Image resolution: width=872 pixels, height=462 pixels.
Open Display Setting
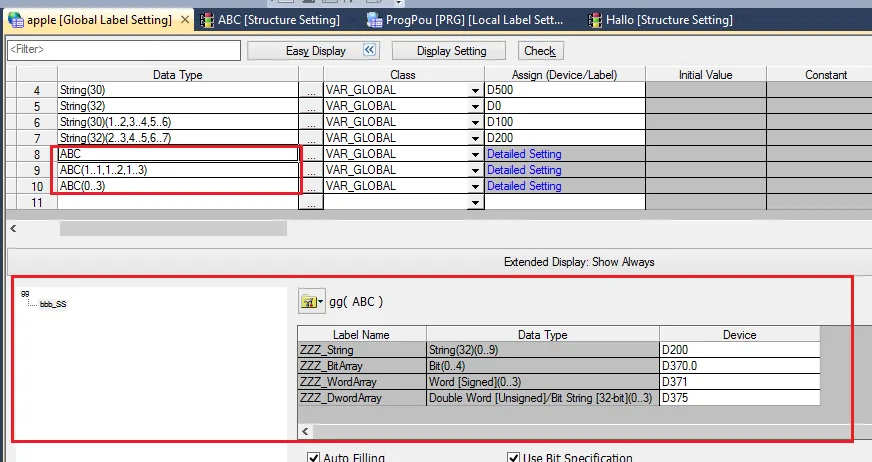tap(451, 51)
